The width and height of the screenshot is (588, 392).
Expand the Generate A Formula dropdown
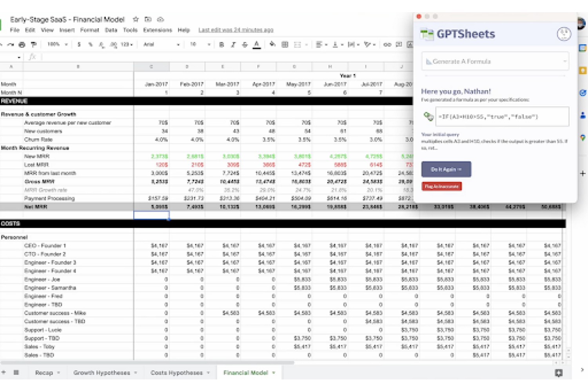pyautogui.click(x=495, y=62)
